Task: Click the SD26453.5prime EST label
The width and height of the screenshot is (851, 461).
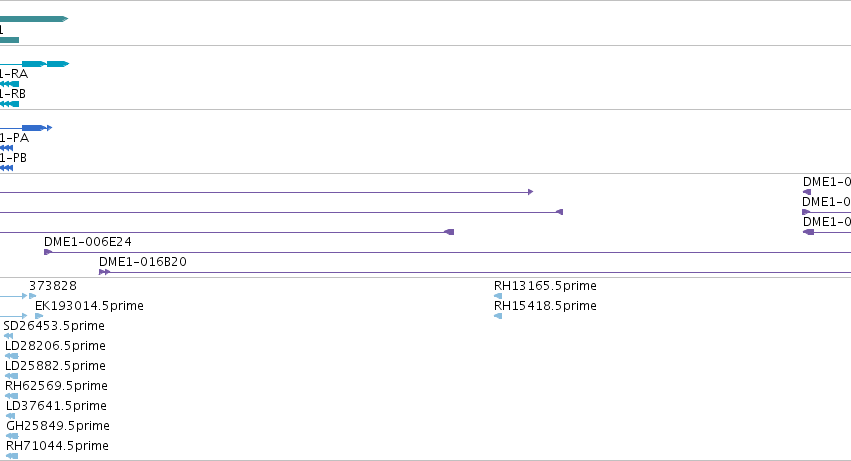Action: 54,326
